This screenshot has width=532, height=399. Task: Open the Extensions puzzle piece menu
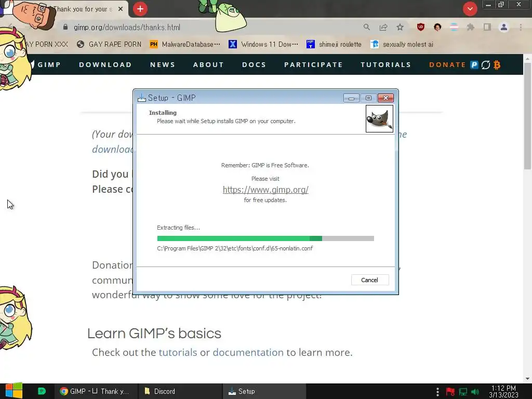tap(471, 27)
